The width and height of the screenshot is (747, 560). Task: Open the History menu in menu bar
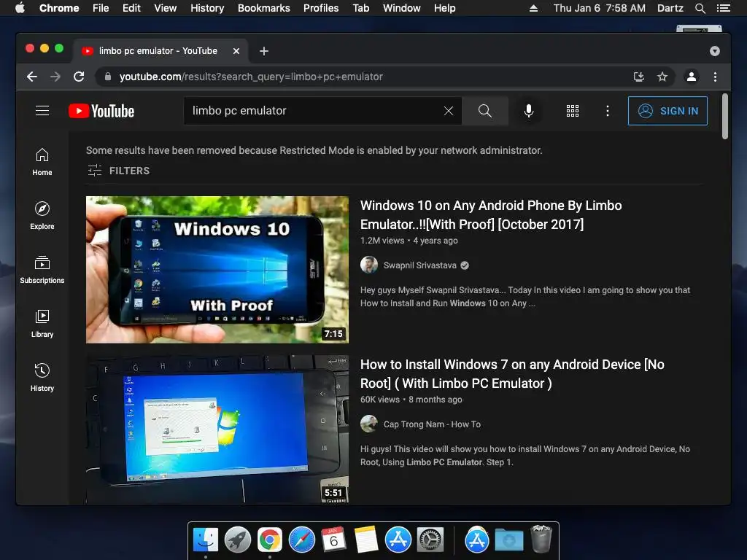(x=207, y=8)
